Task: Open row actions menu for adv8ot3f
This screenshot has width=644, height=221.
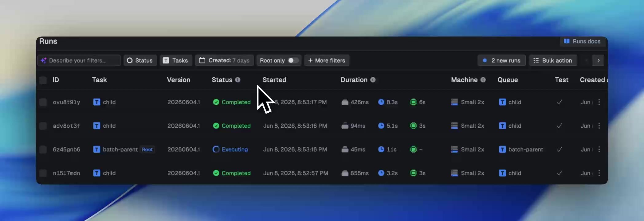Action: [599, 126]
